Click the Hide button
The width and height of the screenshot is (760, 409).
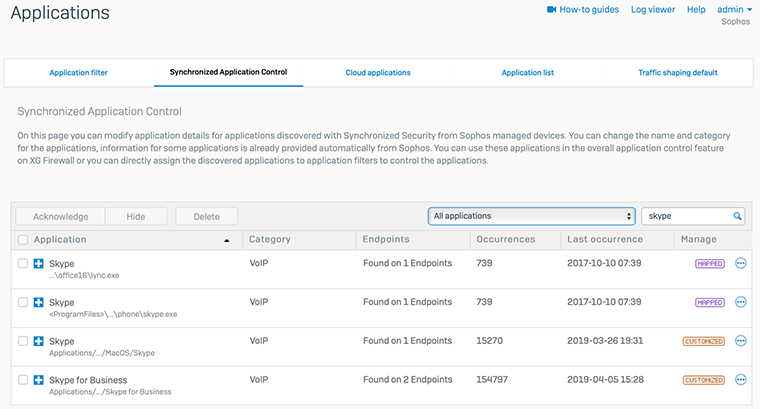pos(136,217)
